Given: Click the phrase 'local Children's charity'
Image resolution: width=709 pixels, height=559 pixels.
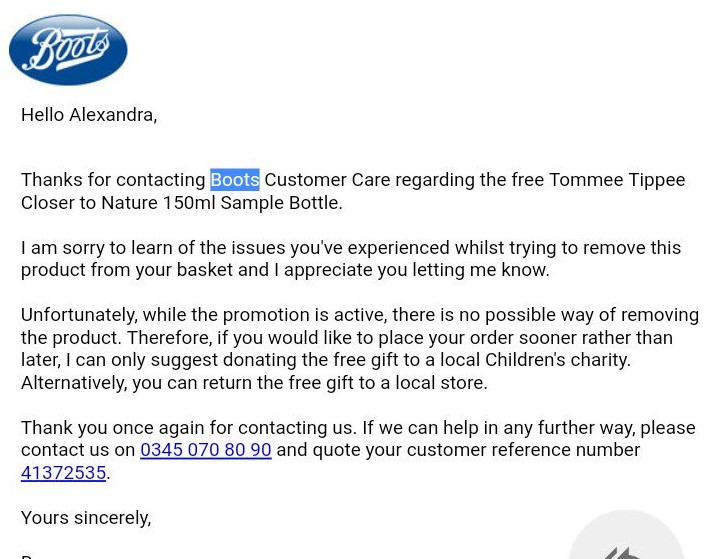Looking at the screenshot, I should click(556, 360).
